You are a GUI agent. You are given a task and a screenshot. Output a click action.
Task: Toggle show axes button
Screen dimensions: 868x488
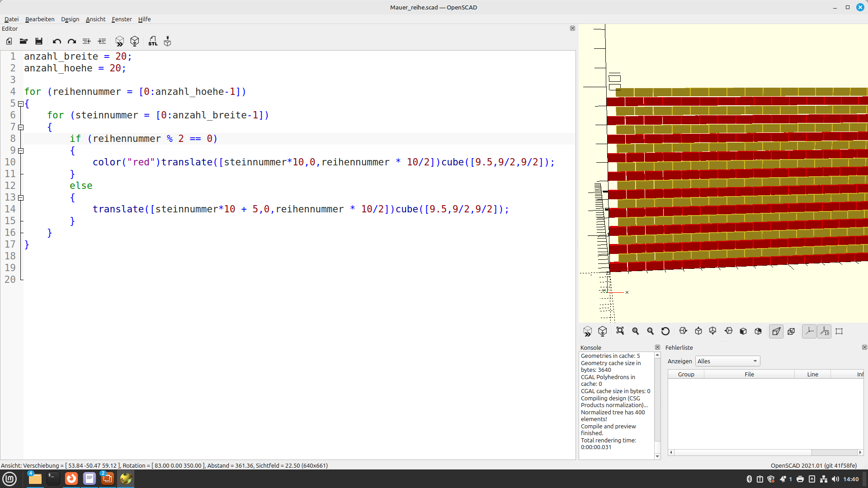pos(809,331)
